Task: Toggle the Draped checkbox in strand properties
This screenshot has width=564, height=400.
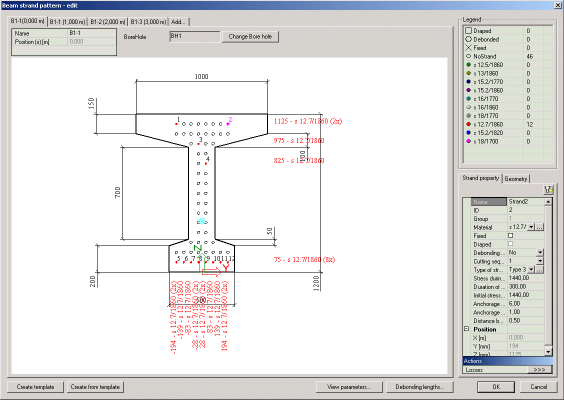Action: (x=510, y=244)
